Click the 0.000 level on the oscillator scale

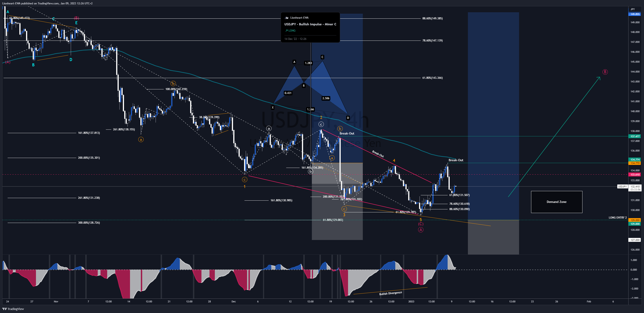pyautogui.click(x=633, y=270)
